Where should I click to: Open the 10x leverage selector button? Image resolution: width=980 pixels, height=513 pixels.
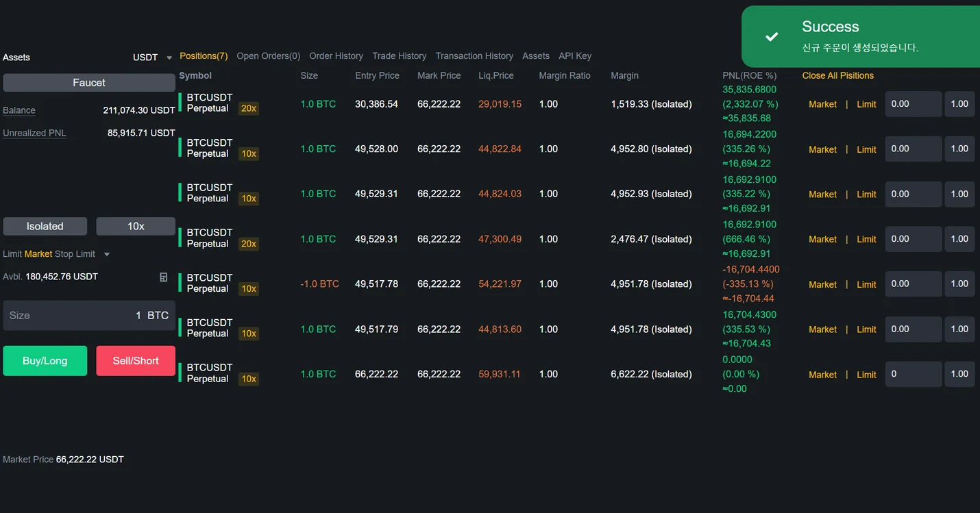tap(136, 226)
